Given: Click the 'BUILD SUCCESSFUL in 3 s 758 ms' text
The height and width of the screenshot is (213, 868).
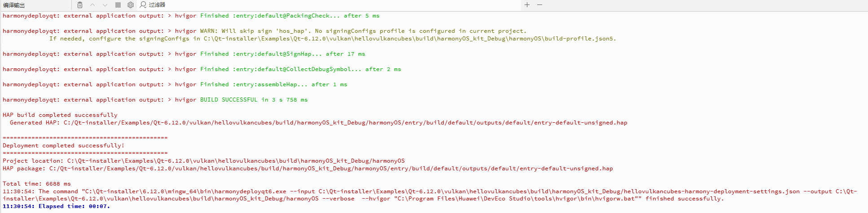Looking at the screenshot, I should [254, 100].
